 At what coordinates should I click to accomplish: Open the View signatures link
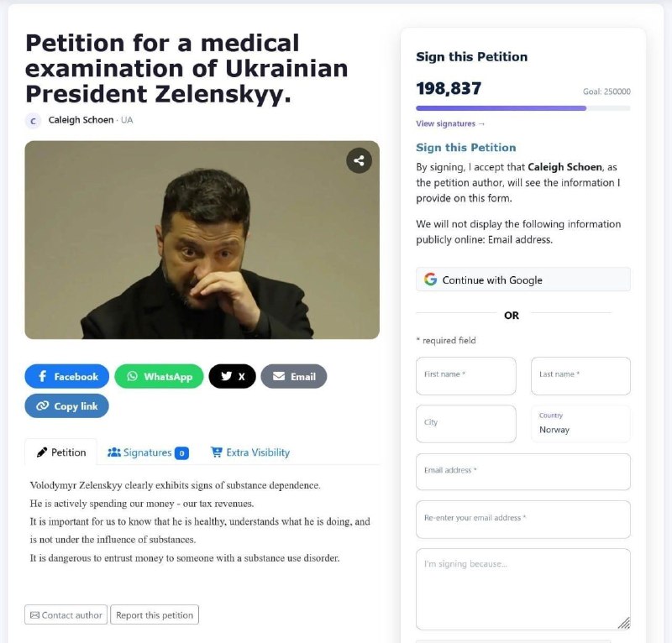(450, 123)
